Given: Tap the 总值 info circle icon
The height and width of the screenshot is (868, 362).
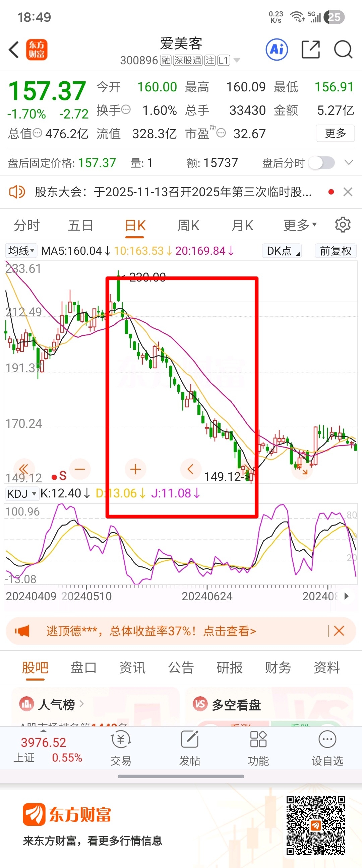Looking at the screenshot, I should 38,133.
